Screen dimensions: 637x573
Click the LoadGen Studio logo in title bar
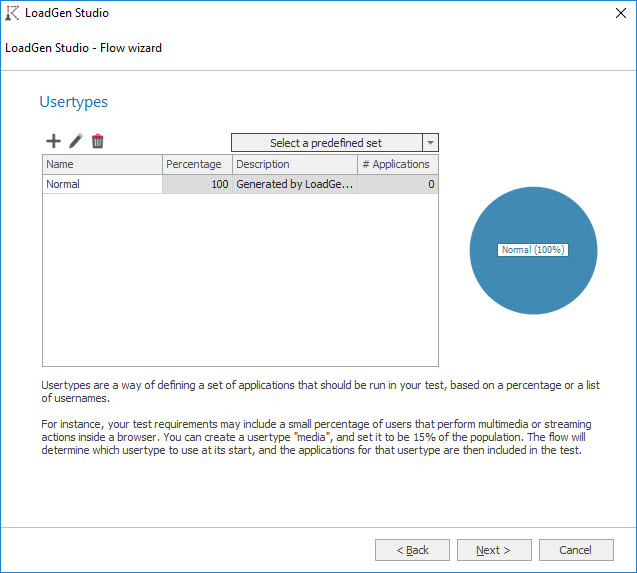click(12, 13)
